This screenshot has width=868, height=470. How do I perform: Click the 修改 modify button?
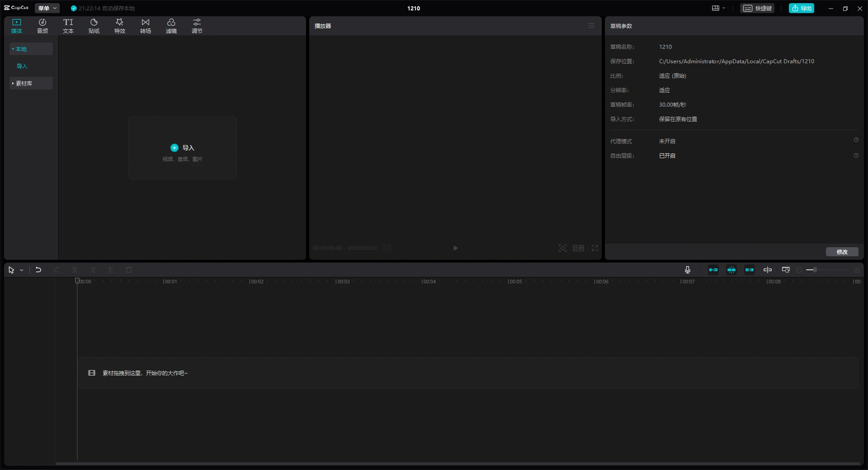pos(842,252)
